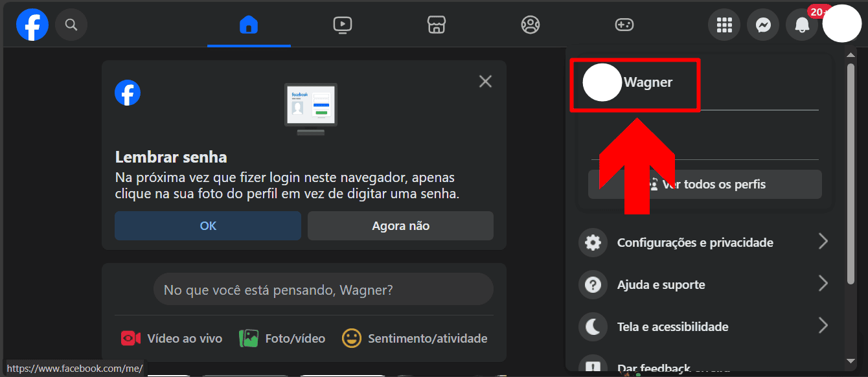Screen dimensions: 868x377
Task: Open notifications bell icon
Action: [802, 25]
